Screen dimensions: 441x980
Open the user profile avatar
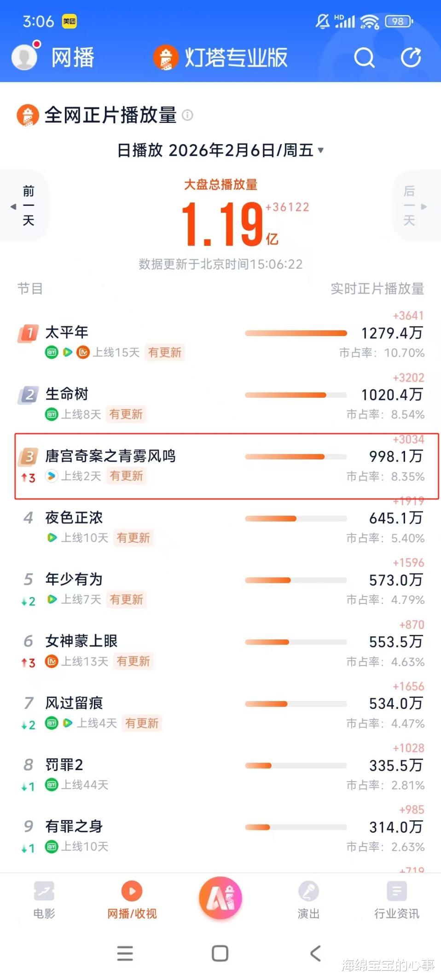coord(24,57)
